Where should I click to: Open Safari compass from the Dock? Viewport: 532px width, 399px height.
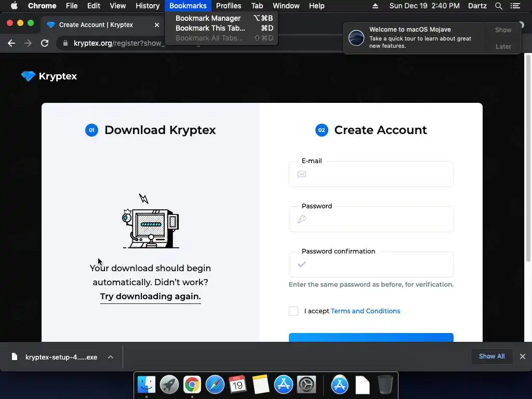click(215, 385)
